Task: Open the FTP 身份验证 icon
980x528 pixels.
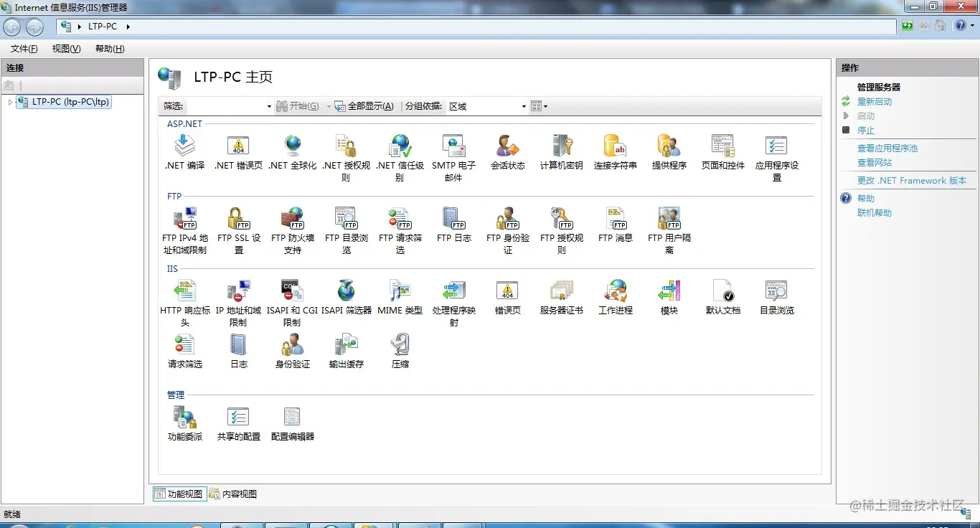Action: [x=508, y=218]
